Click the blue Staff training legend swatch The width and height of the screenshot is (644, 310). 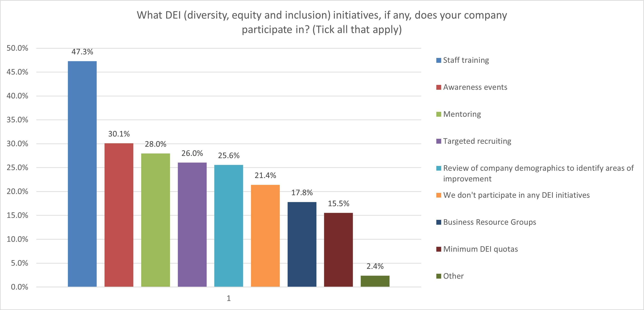438,60
